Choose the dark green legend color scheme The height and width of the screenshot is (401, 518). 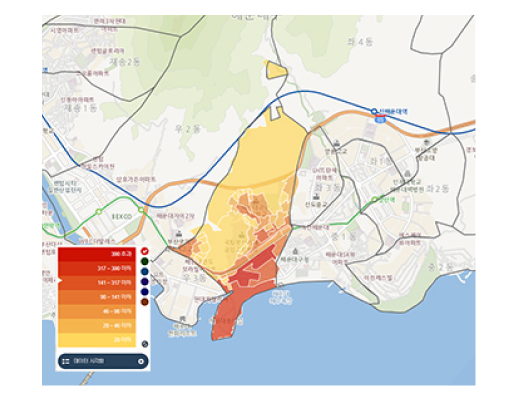point(145,261)
